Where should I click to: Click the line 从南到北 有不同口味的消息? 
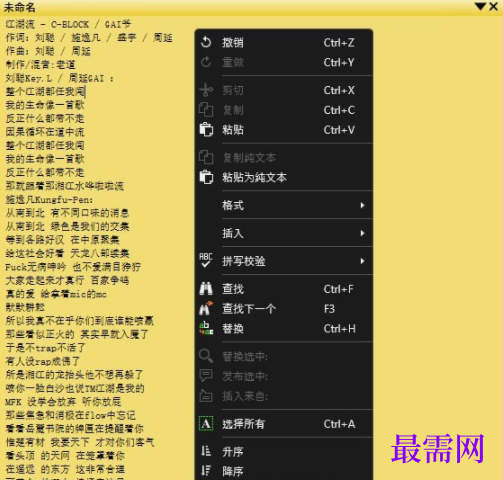coord(67,213)
